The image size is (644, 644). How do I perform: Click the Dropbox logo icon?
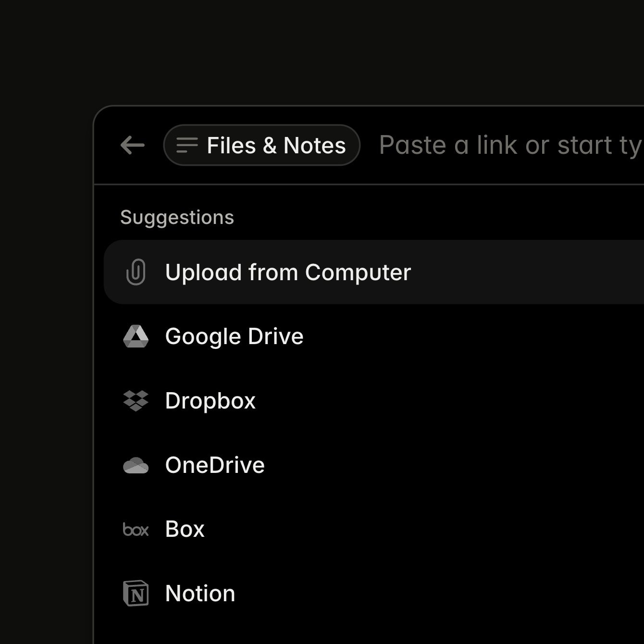tap(136, 401)
